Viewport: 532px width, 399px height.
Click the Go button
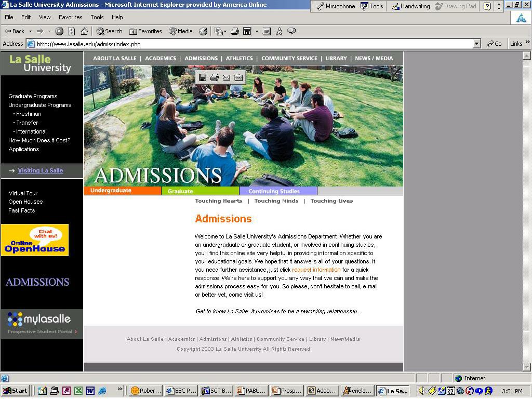[x=495, y=44]
